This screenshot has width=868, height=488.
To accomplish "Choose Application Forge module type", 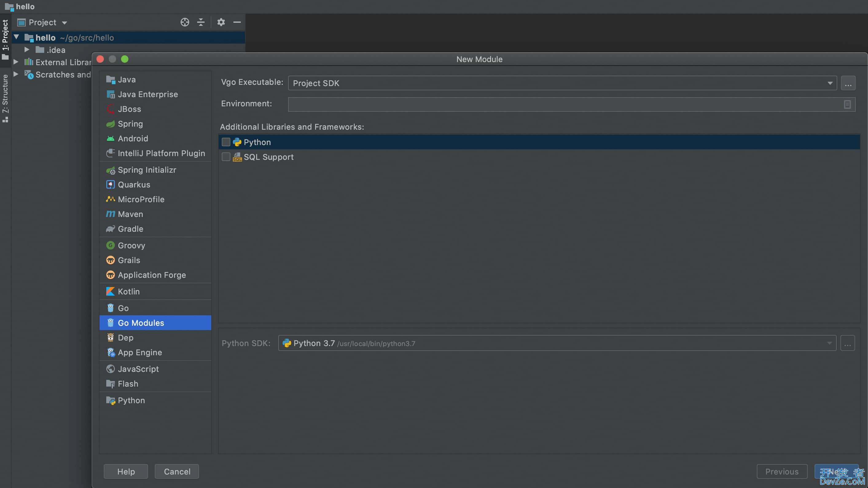I will pos(155,275).
